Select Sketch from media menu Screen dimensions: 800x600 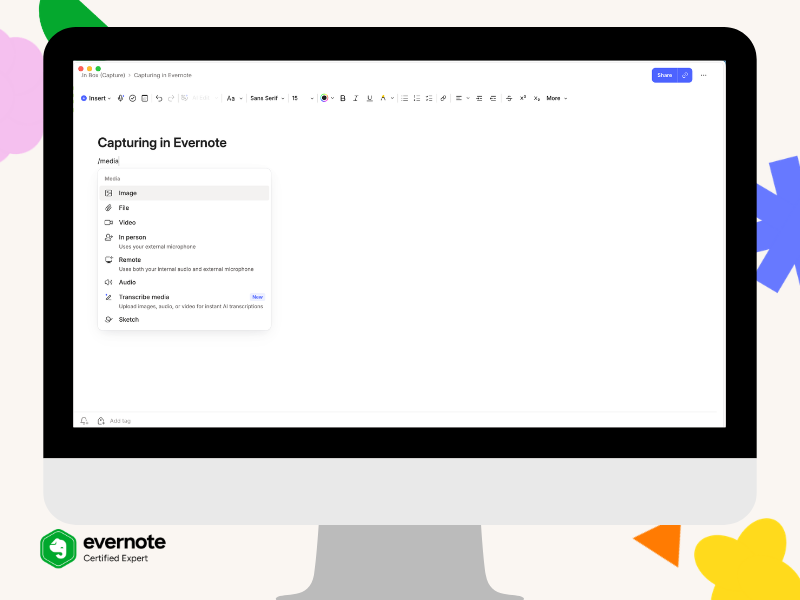184,319
